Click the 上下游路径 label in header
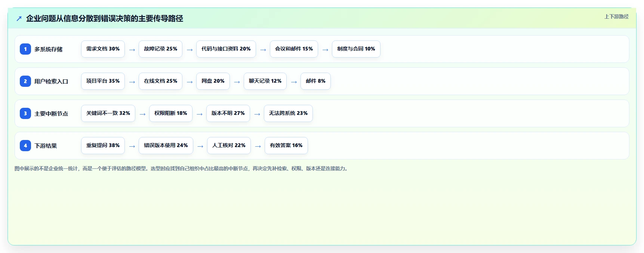 click(x=616, y=16)
